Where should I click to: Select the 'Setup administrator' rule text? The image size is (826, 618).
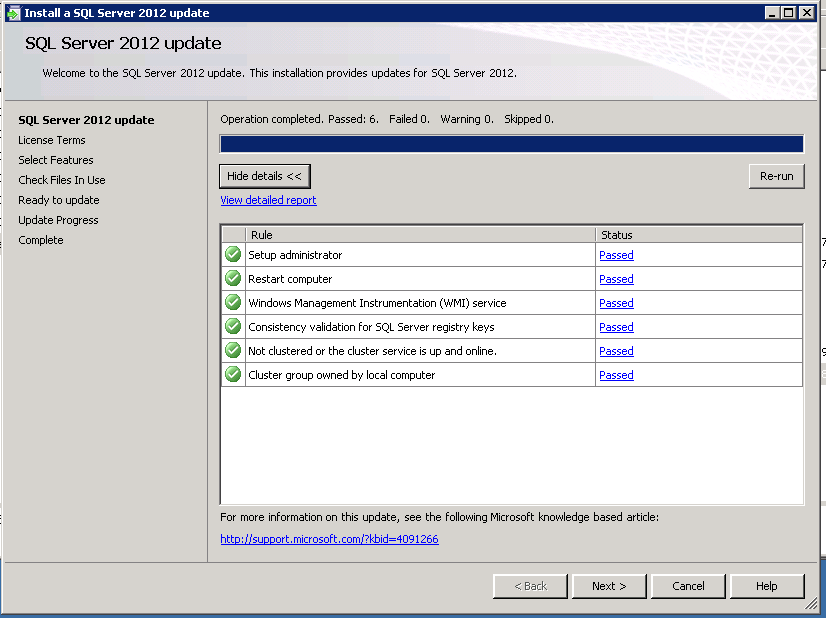(x=295, y=255)
